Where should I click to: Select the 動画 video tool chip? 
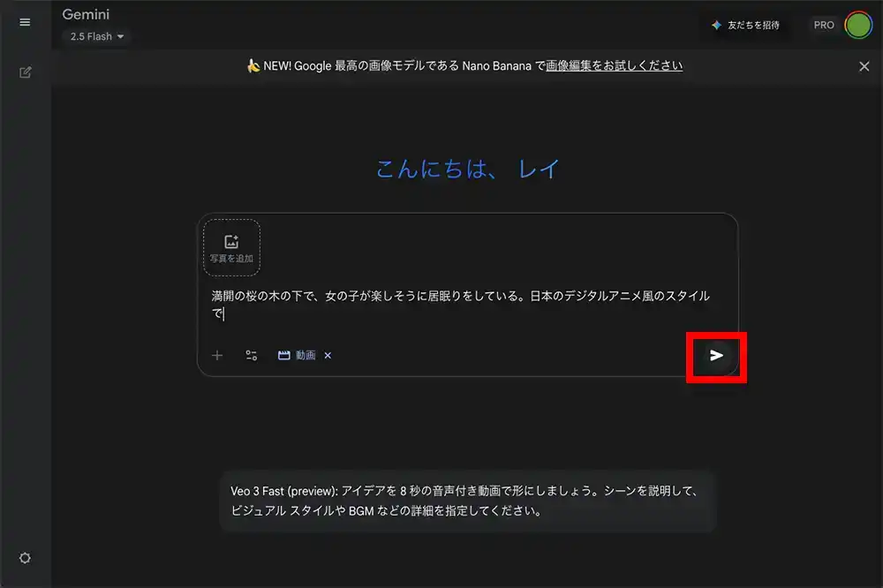tap(297, 355)
